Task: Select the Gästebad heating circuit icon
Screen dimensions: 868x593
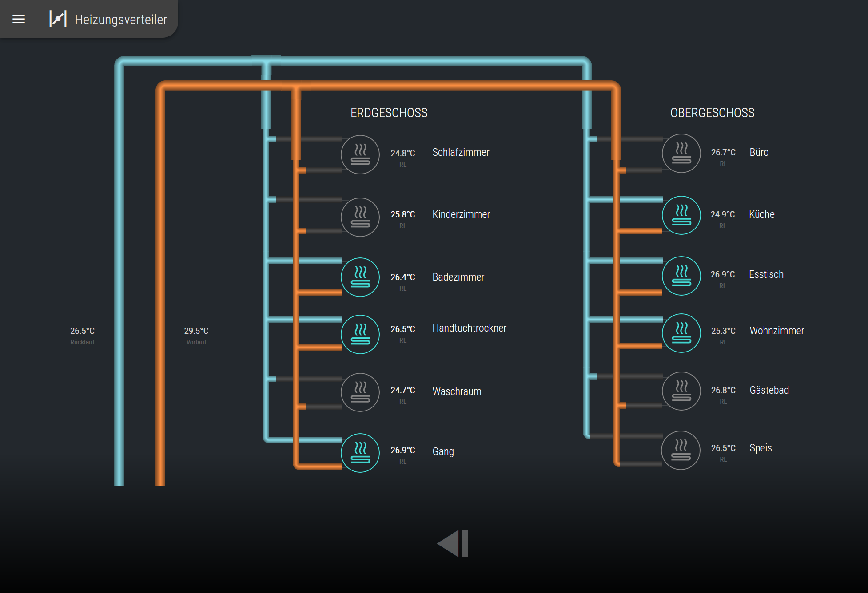Action: click(x=681, y=391)
